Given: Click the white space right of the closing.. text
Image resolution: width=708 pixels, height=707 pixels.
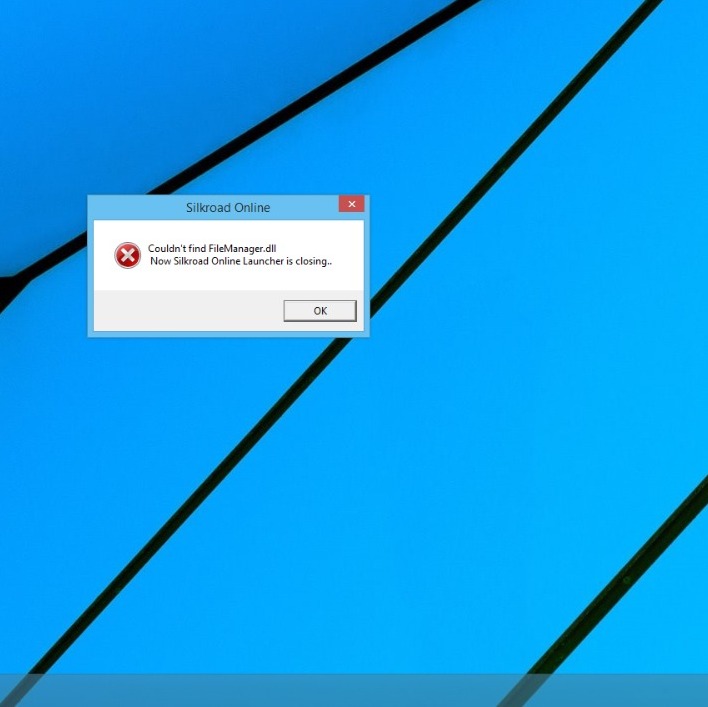Looking at the screenshot, I should pos(347,262).
